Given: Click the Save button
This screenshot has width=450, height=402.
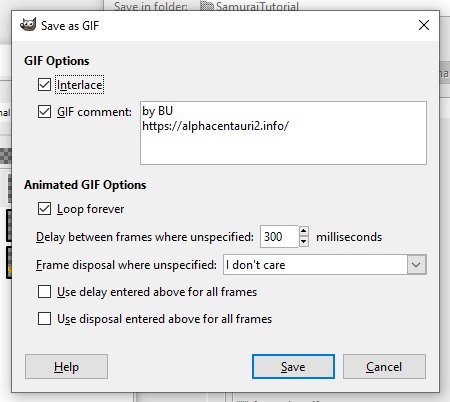Looking at the screenshot, I should click(293, 367).
